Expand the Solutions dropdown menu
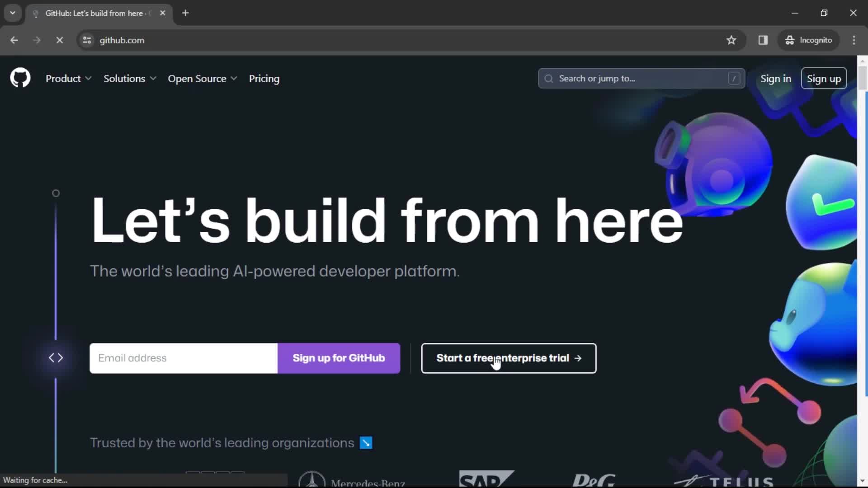The height and width of the screenshot is (488, 868). click(129, 78)
